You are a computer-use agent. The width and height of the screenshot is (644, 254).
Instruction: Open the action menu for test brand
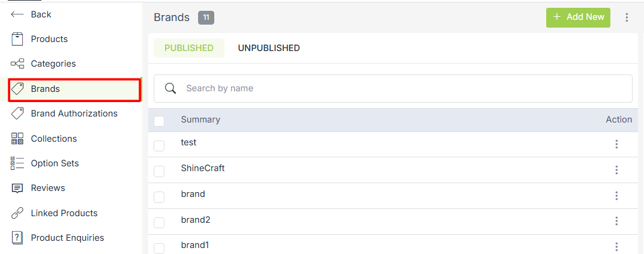pyautogui.click(x=616, y=144)
